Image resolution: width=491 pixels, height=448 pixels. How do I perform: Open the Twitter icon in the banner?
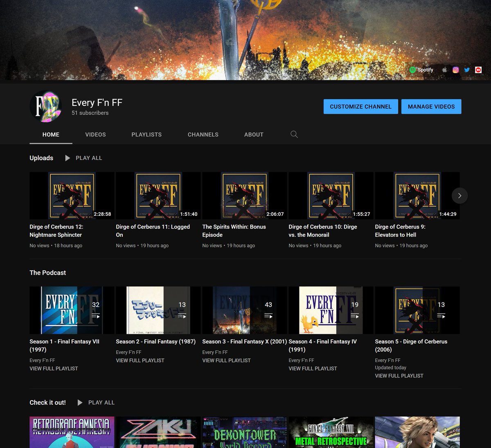467,70
